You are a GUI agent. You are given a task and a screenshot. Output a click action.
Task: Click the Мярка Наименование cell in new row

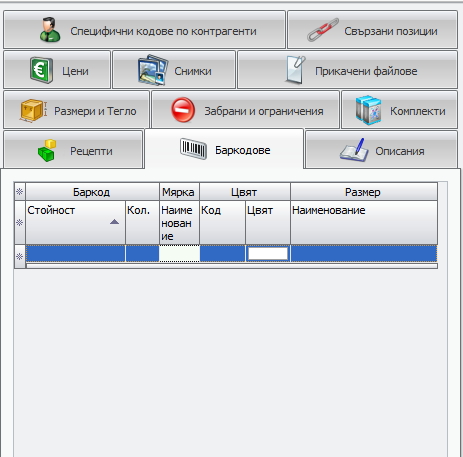tap(179, 254)
